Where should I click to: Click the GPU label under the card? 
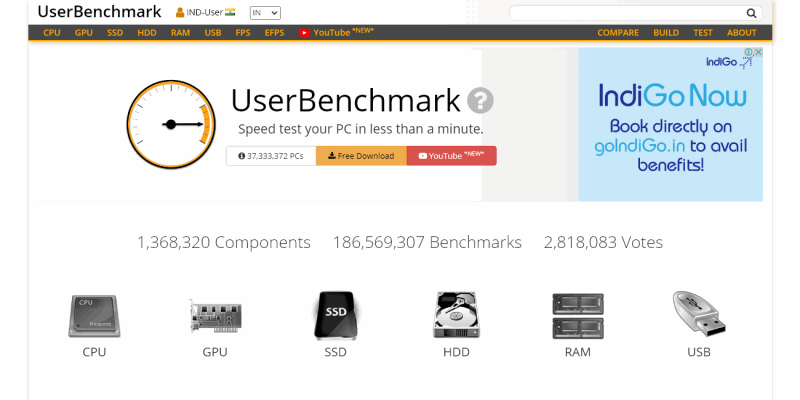tap(215, 352)
